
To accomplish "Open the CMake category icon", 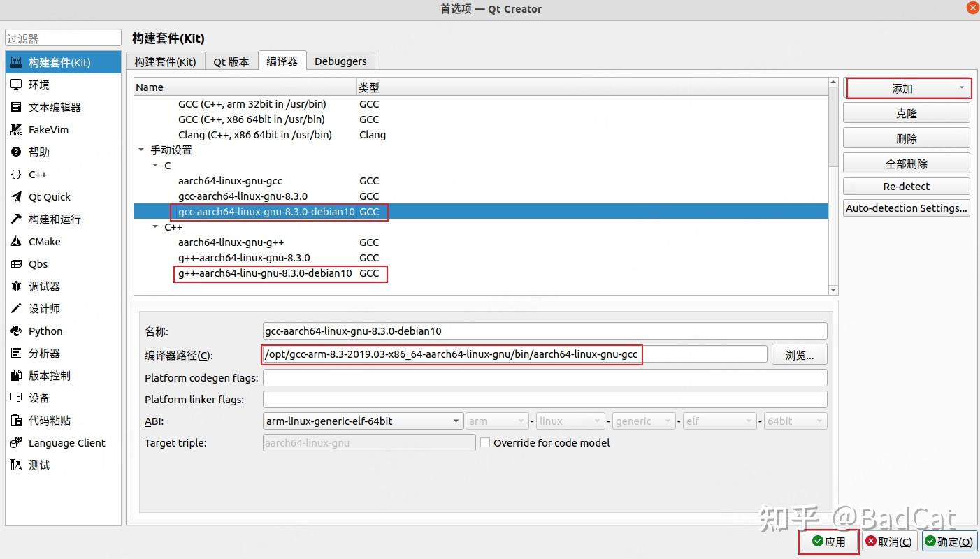I will [16, 241].
